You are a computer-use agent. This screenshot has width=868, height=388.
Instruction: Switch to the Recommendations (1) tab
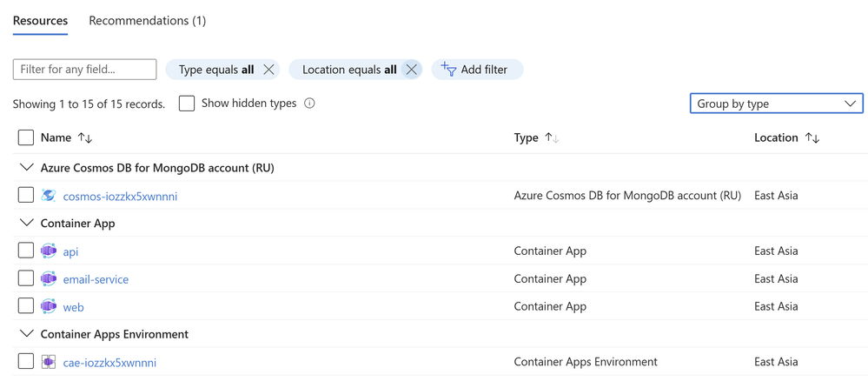[147, 21]
